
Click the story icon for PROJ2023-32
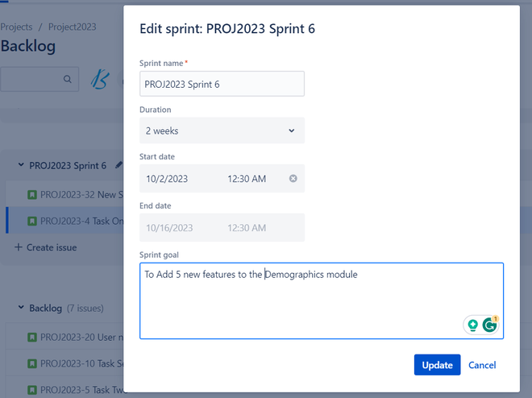(32, 195)
